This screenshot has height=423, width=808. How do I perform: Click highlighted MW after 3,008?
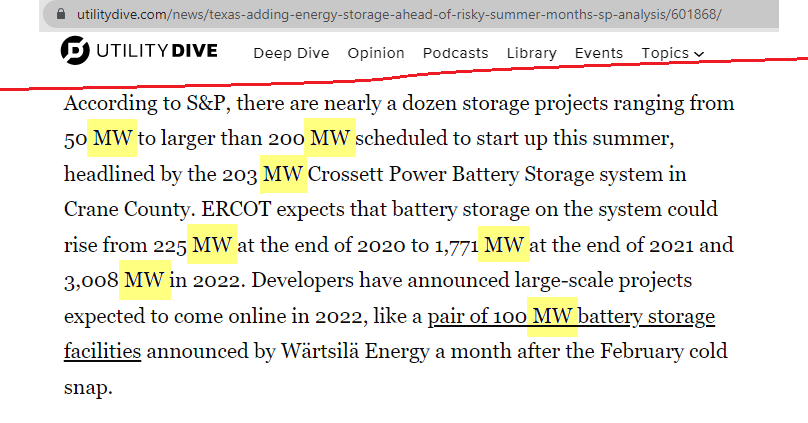[x=145, y=281]
